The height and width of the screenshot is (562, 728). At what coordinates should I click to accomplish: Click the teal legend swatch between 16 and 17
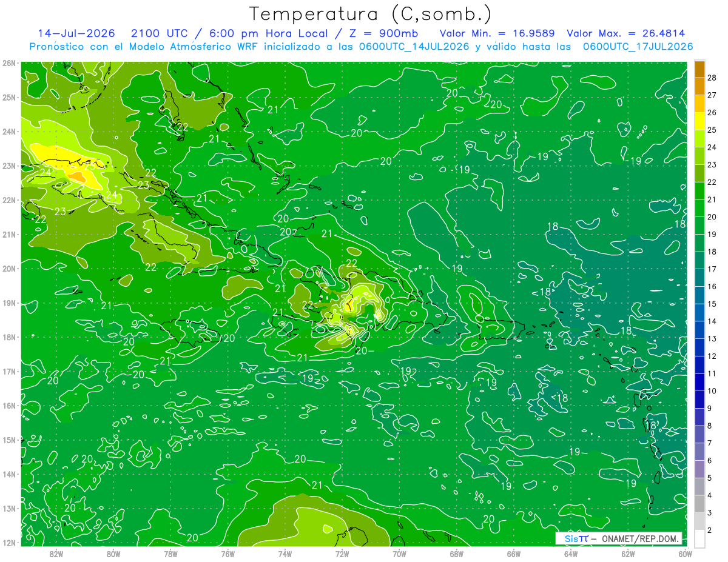click(699, 278)
